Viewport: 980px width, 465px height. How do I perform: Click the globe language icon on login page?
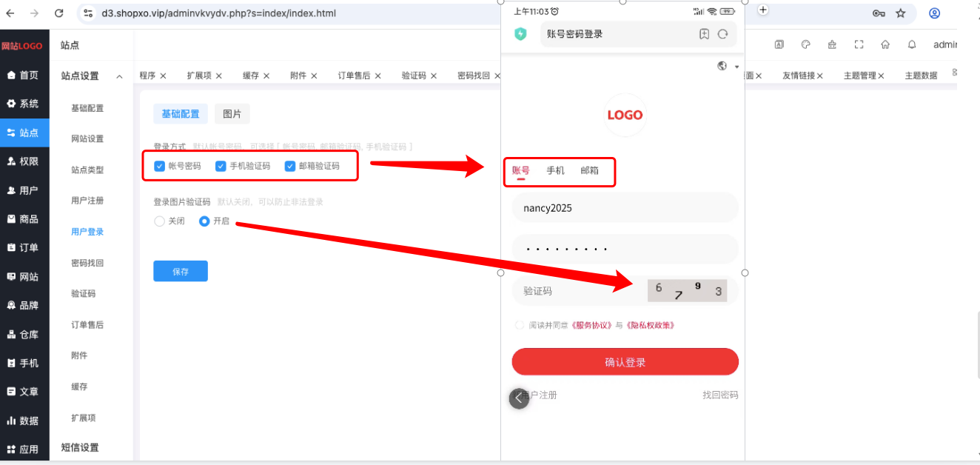point(722,66)
